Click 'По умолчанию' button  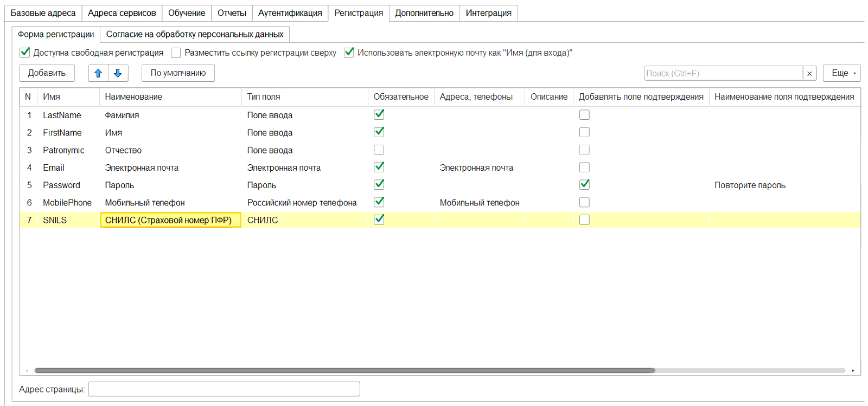[x=178, y=73]
